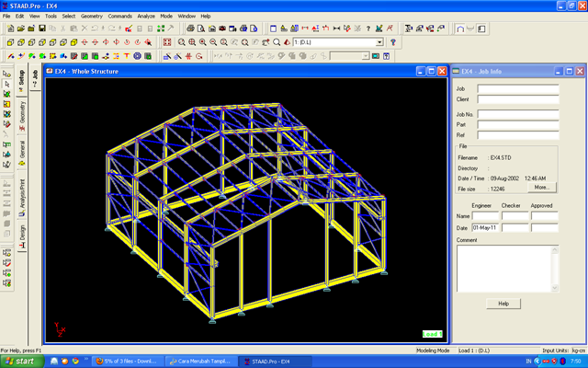588x368 pixels.
Task: Click the Job input field
Action: 518,88
